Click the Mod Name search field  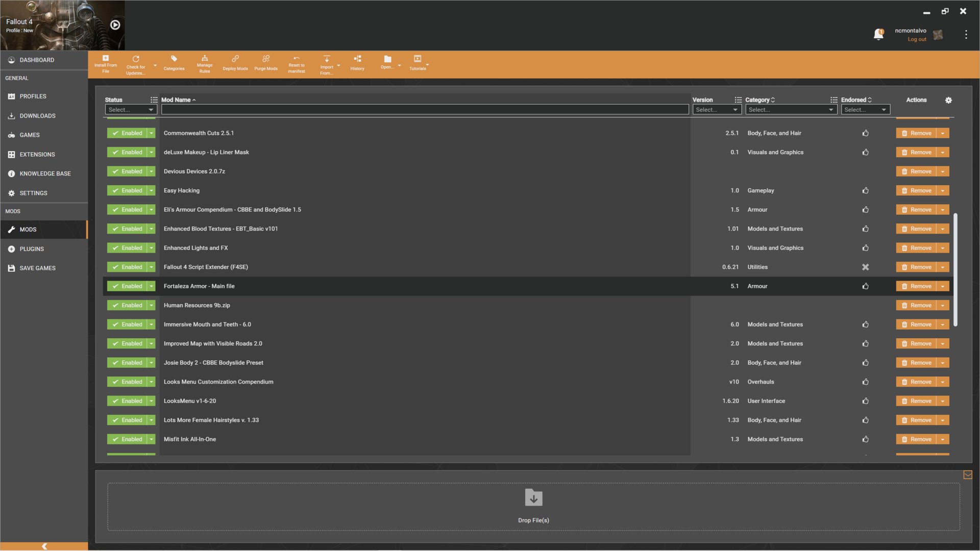tap(425, 110)
